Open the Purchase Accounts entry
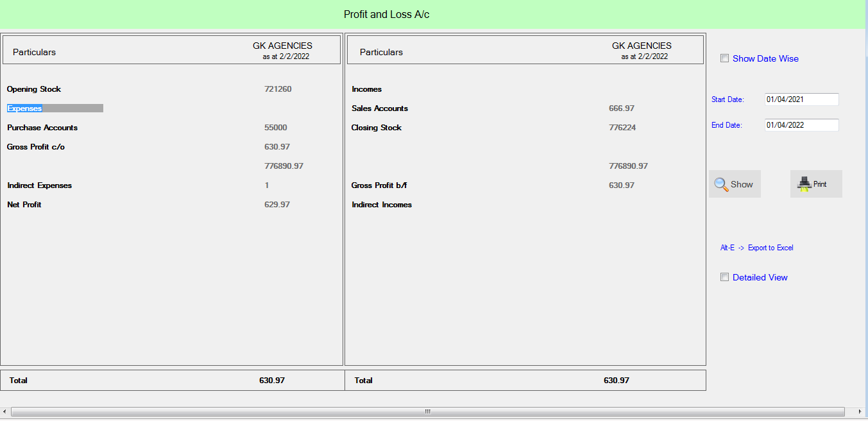This screenshot has height=421, width=868. [42, 128]
